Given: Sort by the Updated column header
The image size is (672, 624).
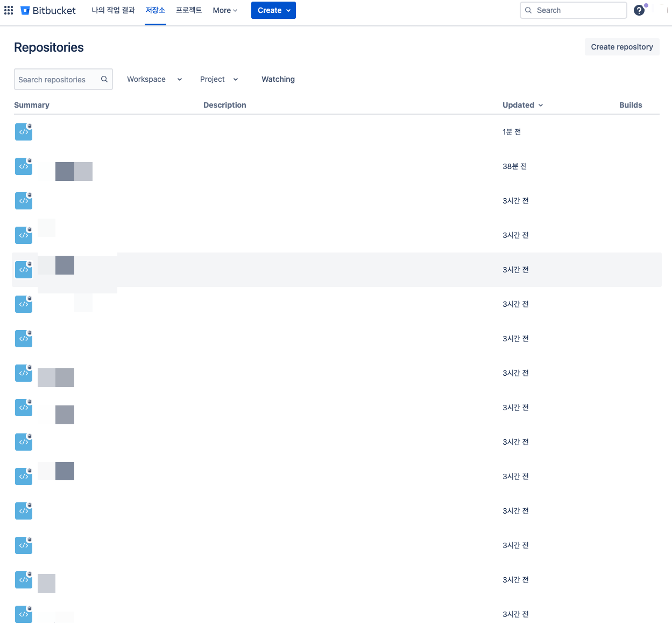Looking at the screenshot, I should [522, 105].
